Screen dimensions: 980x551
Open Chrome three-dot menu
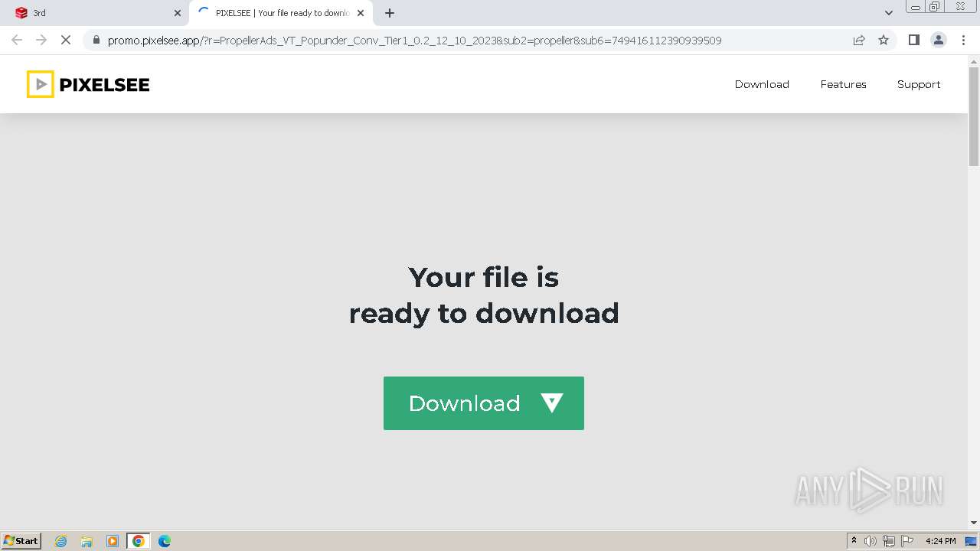coord(963,40)
